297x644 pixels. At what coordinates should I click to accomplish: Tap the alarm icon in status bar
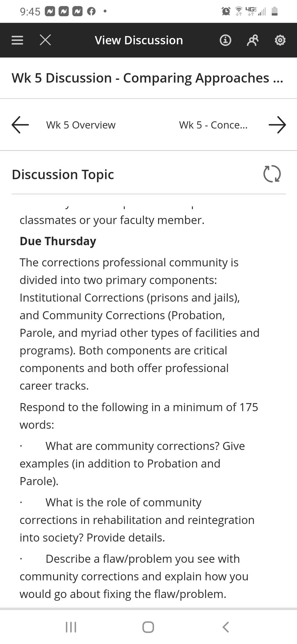tap(226, 11)
